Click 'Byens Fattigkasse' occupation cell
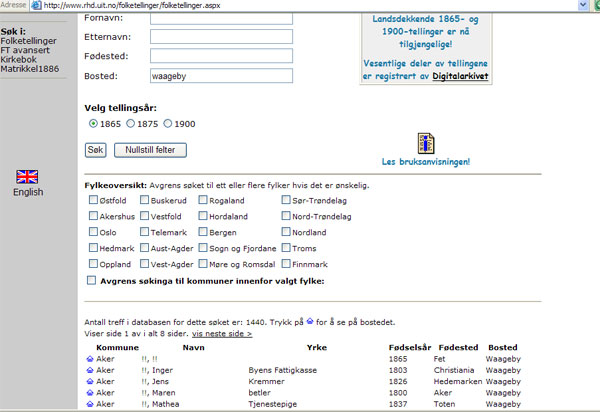The height and width of the screenshot is (412, 600). tap(282, 370)
